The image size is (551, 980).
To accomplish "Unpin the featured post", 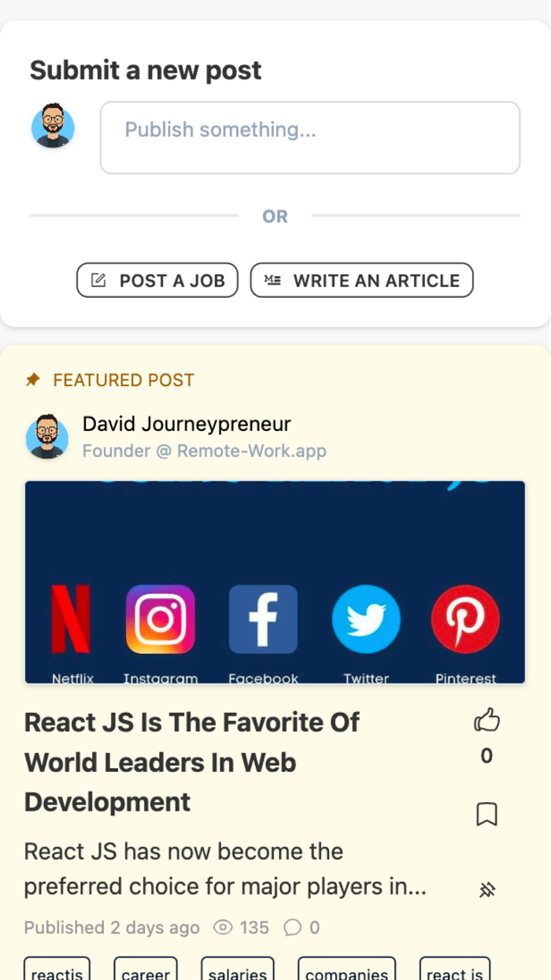I will click(487, 889).
